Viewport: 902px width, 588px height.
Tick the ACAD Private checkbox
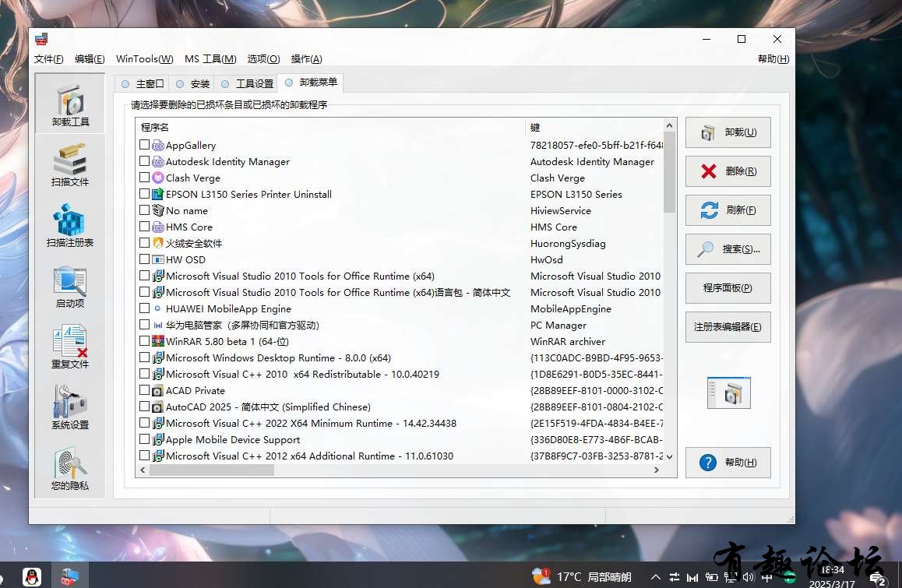pos(144,390)
